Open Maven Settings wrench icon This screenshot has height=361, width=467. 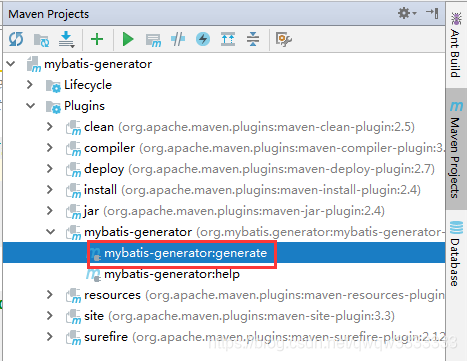[284, 39]
